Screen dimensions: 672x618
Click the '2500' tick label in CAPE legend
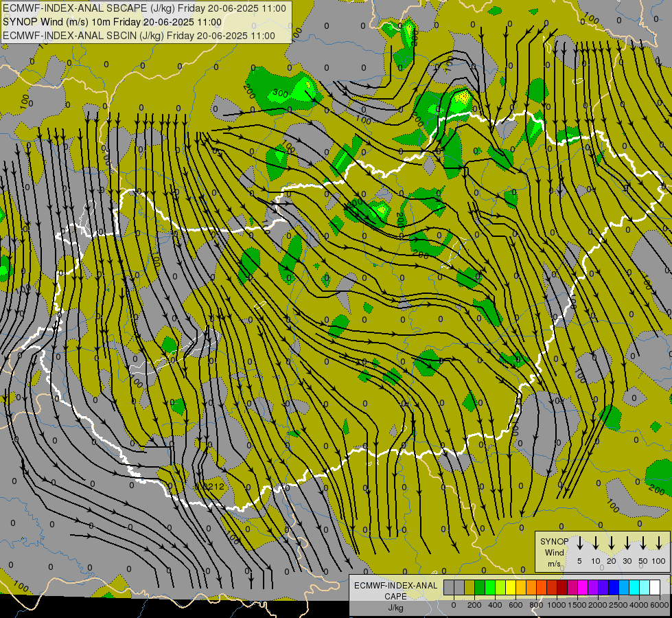[618, 605]
